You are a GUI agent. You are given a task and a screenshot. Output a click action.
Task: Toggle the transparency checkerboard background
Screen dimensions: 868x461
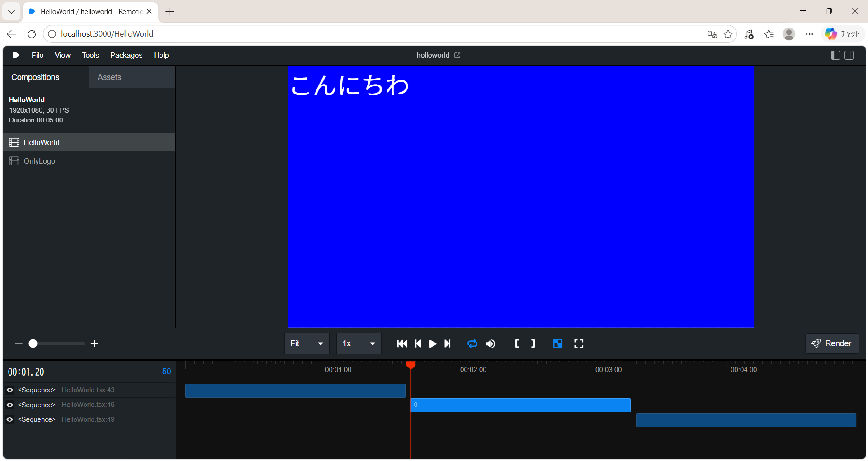(558, 344)
